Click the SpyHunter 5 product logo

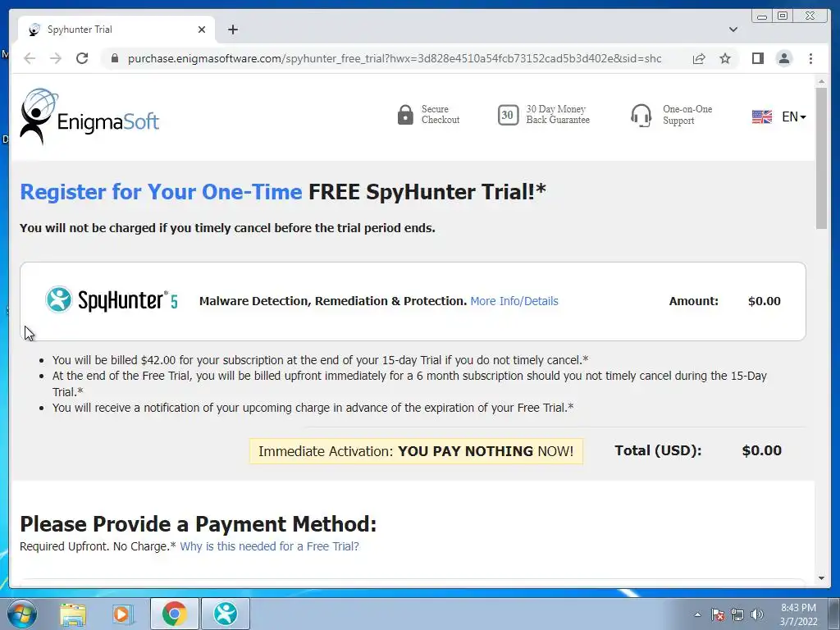pyautogui.click(x=112, y=299)
